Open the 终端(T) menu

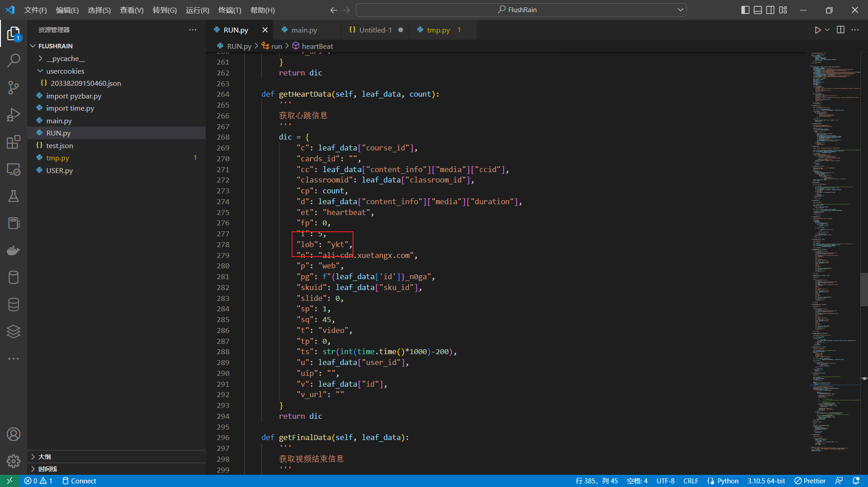pyautogui.click(x=230, y=9)
